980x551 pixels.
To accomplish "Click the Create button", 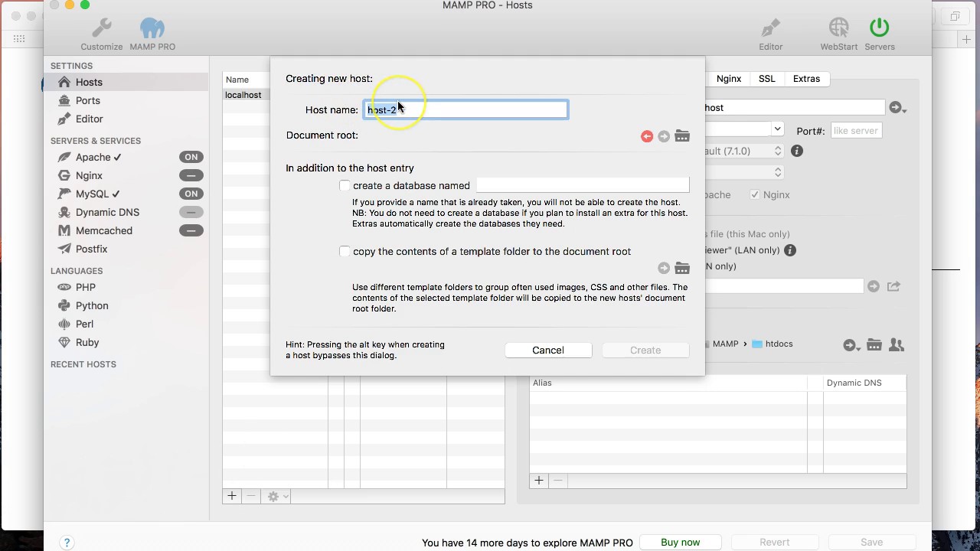I will (645, 350).
